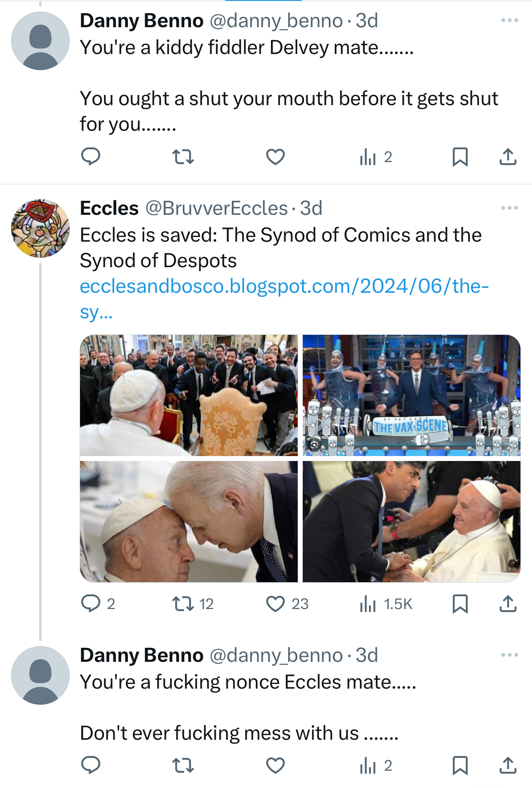Retweet the bottom Danny Benno reply
The width and height of the screenshot is (532, 788).
(183, 765)
